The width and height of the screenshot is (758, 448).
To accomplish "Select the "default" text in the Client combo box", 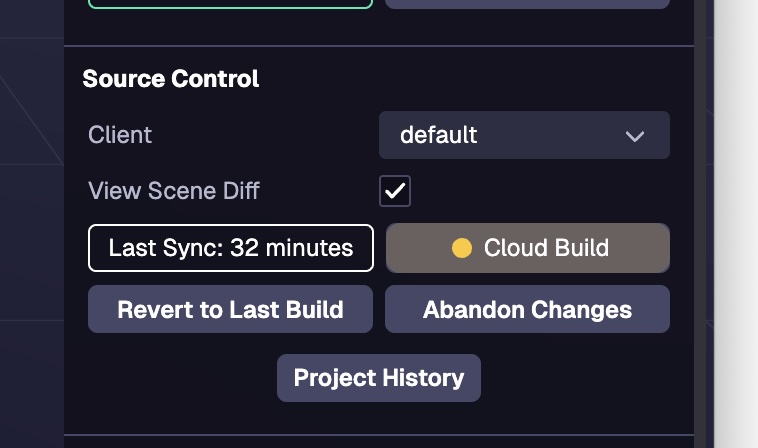I will pos(438,135).
